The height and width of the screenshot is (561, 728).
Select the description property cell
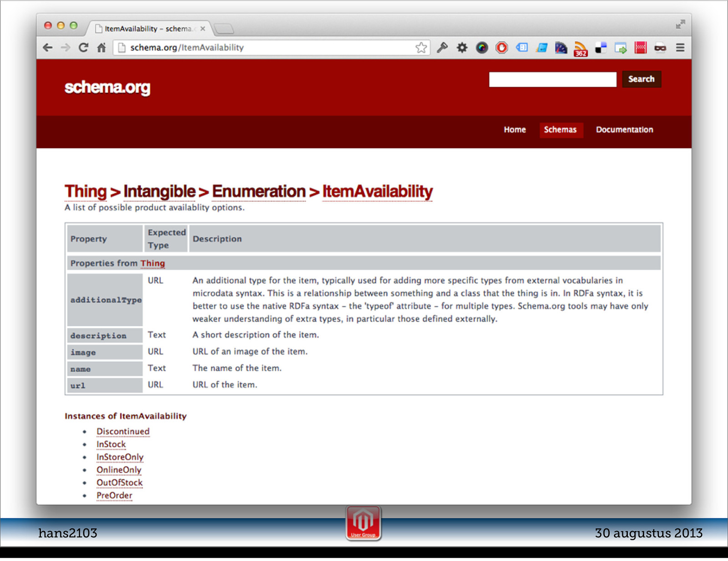[x=106, y=336]
